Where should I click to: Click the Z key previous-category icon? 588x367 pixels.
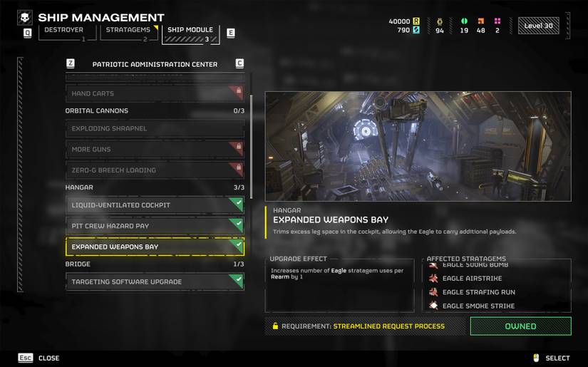click(71, 63)
